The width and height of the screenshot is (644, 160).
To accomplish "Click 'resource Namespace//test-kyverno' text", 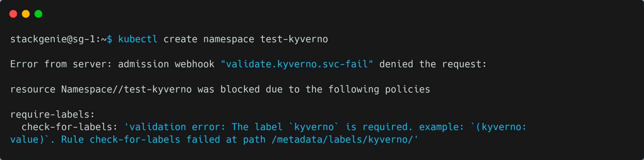I will pyautogui.click(x=101, y=89).
